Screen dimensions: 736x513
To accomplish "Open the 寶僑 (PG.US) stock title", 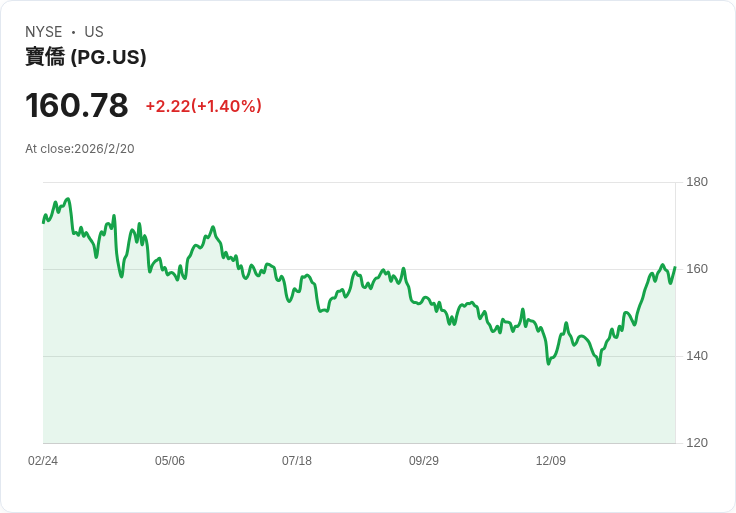I will pos(86,57).
